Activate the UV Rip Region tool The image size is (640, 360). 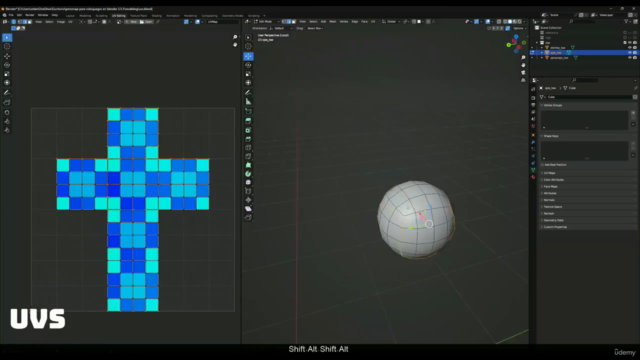[7, 102]
